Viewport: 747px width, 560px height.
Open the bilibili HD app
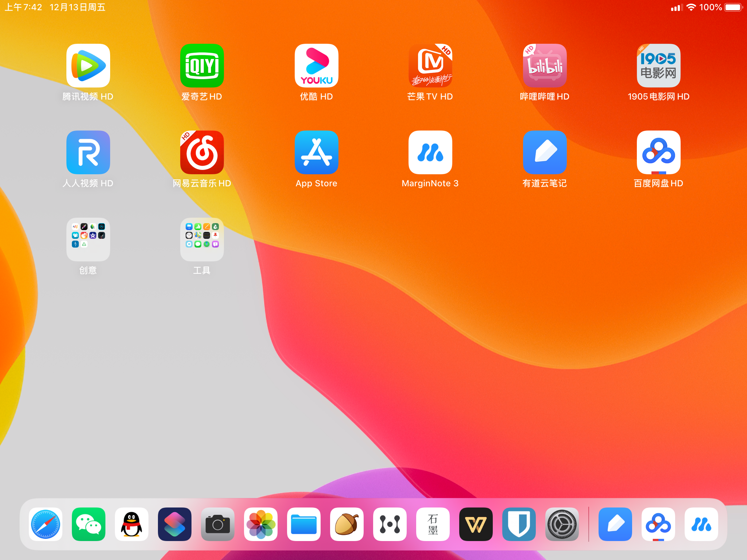(545, 66)
